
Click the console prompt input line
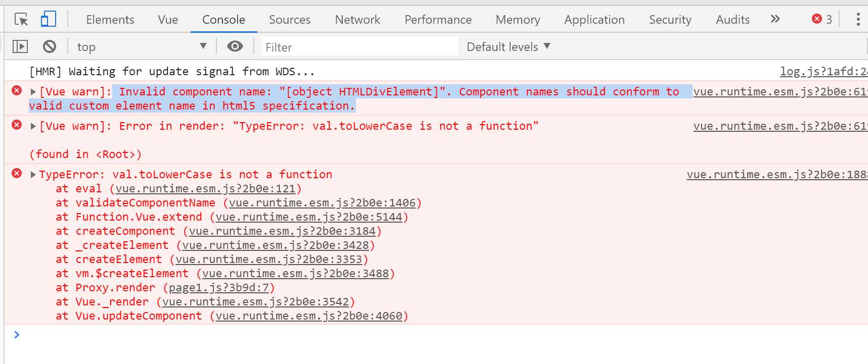(440, 335)
